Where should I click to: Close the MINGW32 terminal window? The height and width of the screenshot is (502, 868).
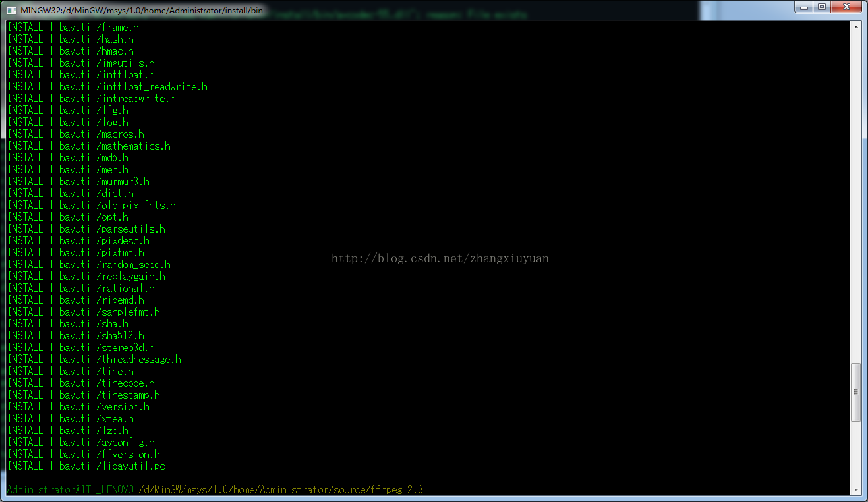[x=846, y=7]
